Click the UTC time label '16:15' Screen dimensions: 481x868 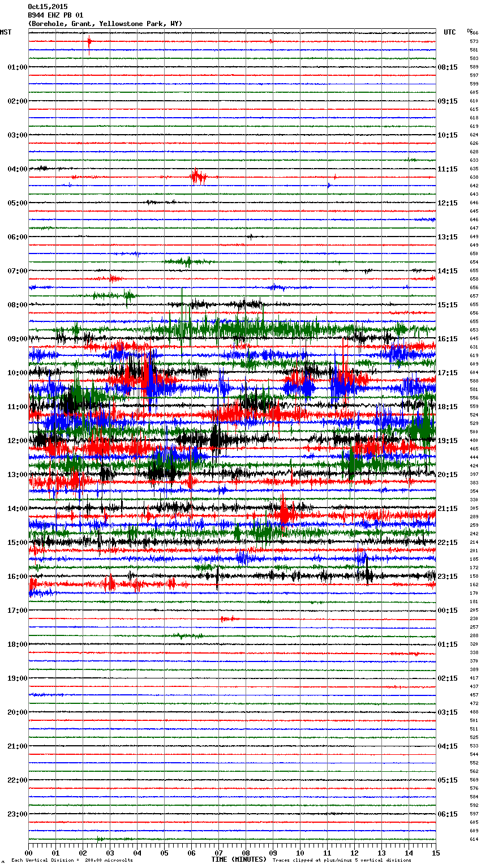(448, 339)
